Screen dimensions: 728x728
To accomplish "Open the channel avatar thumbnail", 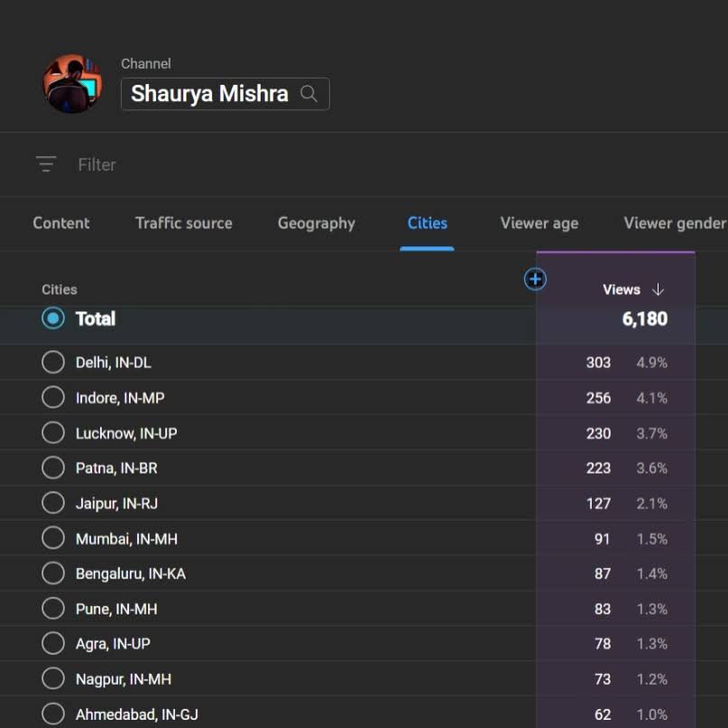I will [72, 85].
